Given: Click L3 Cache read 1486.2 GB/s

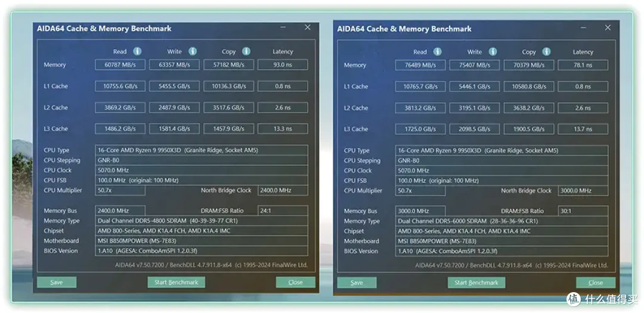Looking at the screenshot, I should (120, 129).
